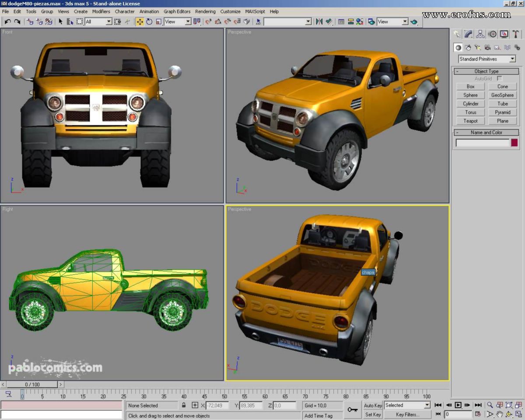Viewport: 525px width, 420px height.
Task: Click the object name input field
Action: point(483,143)
